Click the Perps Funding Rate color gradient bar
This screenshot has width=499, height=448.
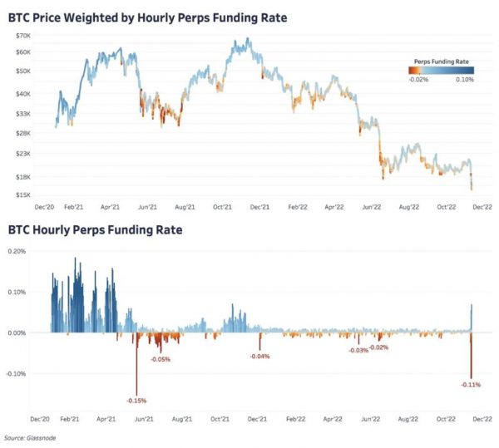tap(440, 71)
